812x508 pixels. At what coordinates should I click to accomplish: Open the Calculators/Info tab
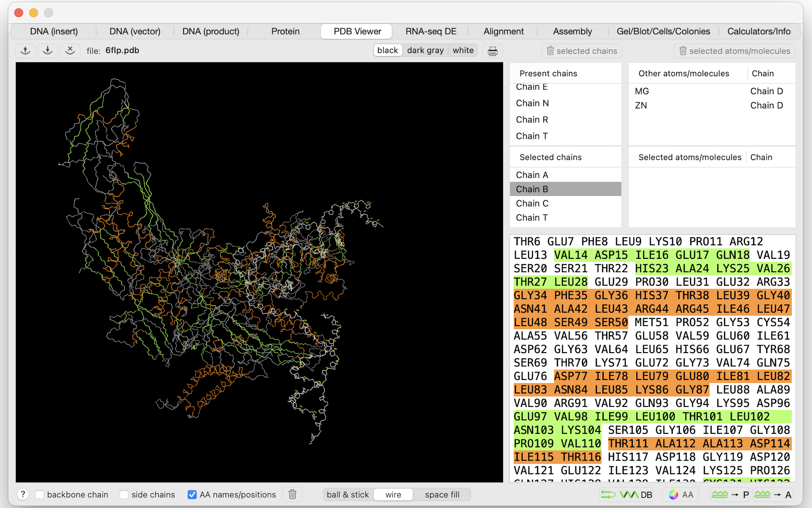pos(759,32)
